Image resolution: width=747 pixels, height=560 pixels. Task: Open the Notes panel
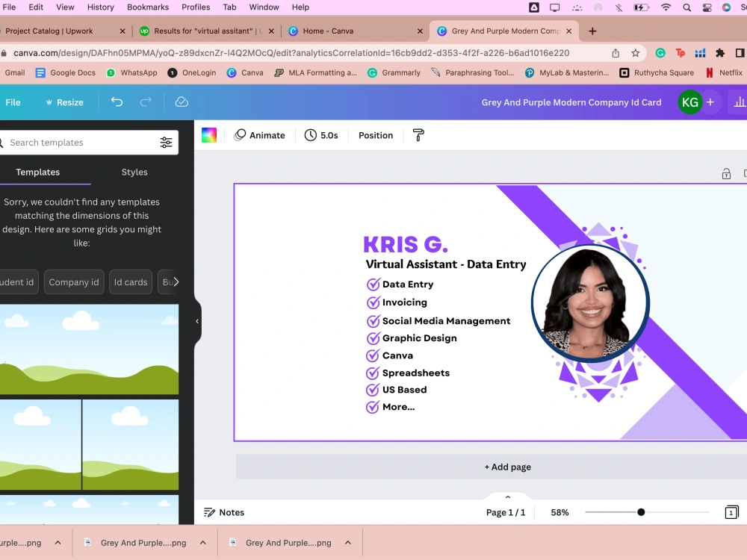(x=224, y=512)
